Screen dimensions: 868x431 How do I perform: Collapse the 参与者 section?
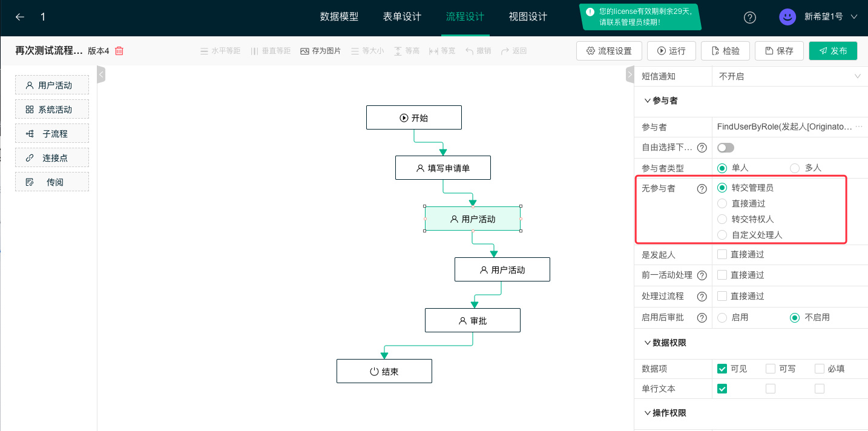tap(648, 100)
